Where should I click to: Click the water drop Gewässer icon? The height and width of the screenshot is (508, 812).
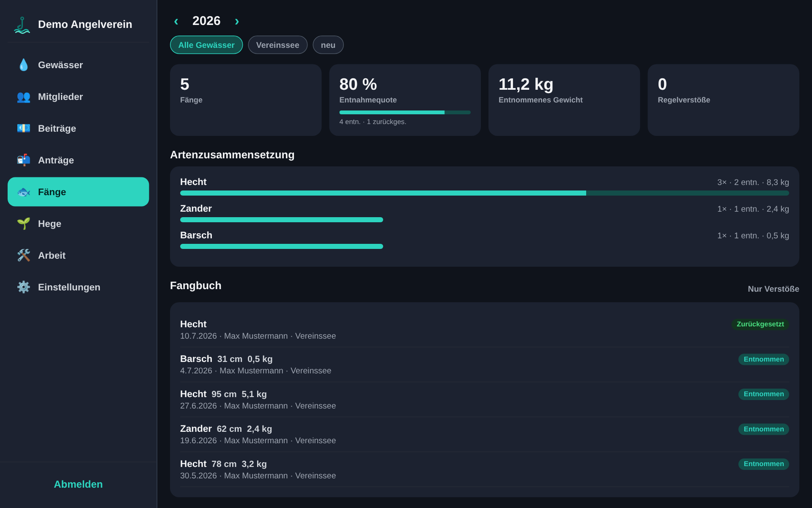tap(24, 65)
